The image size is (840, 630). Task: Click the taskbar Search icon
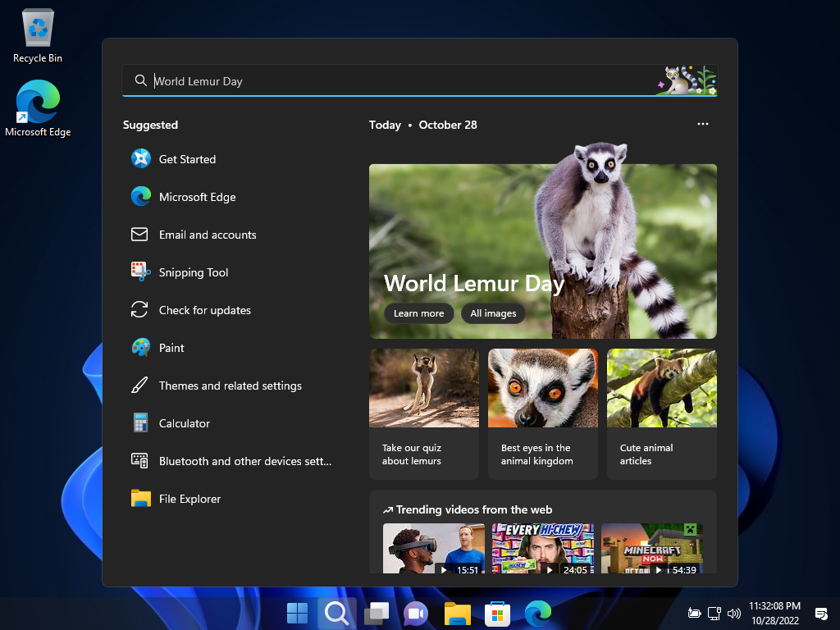coord(337,613)
